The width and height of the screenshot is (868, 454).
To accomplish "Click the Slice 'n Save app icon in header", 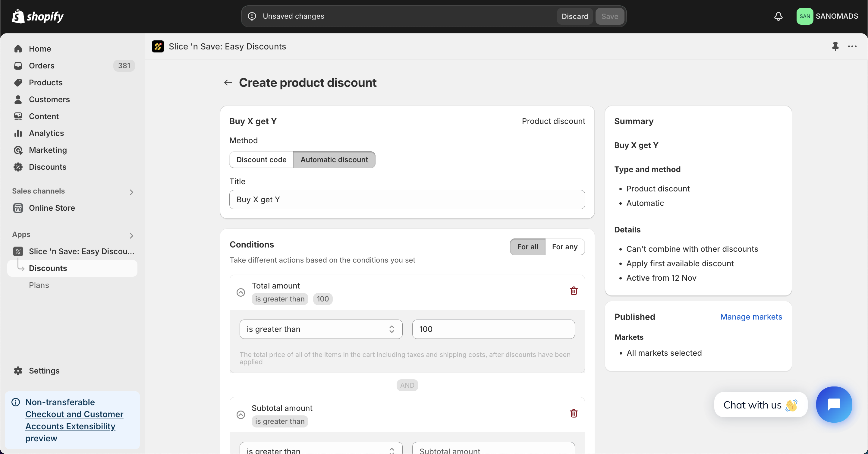I will coord(158,46).
